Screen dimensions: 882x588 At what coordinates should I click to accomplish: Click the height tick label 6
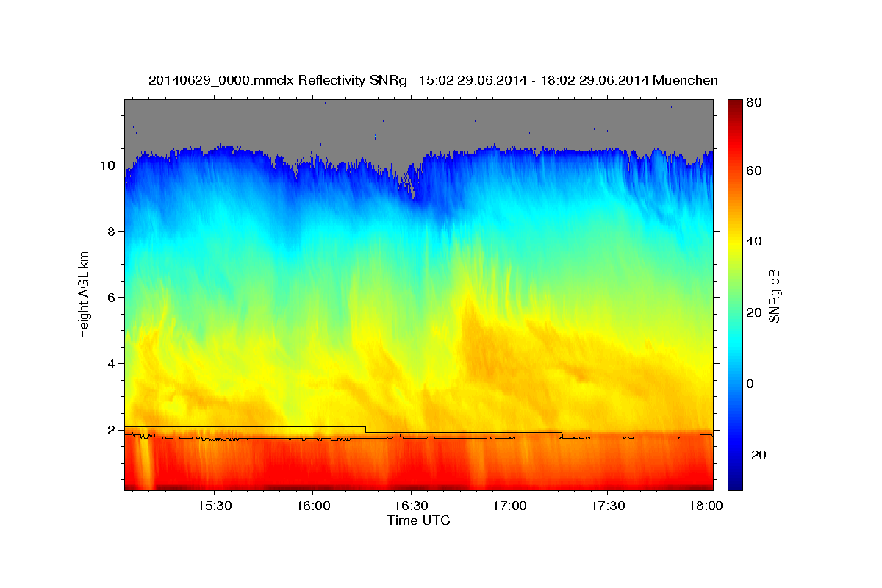112,298
